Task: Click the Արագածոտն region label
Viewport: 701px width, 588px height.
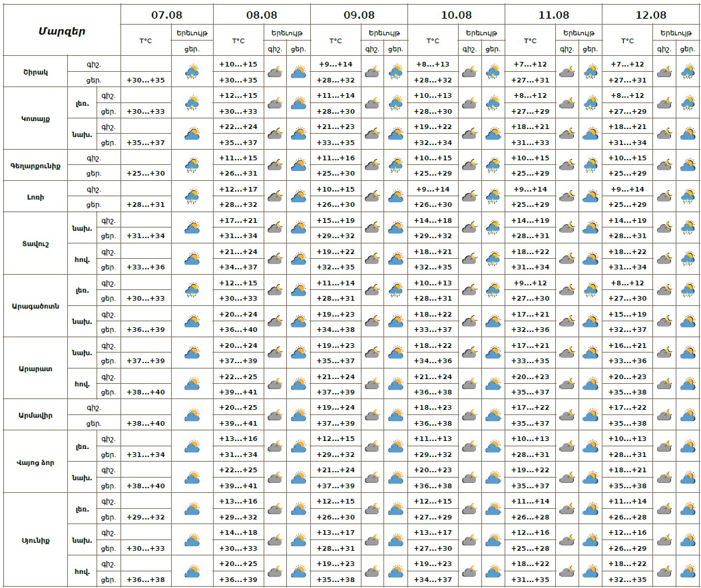Action: coord(36,305)
